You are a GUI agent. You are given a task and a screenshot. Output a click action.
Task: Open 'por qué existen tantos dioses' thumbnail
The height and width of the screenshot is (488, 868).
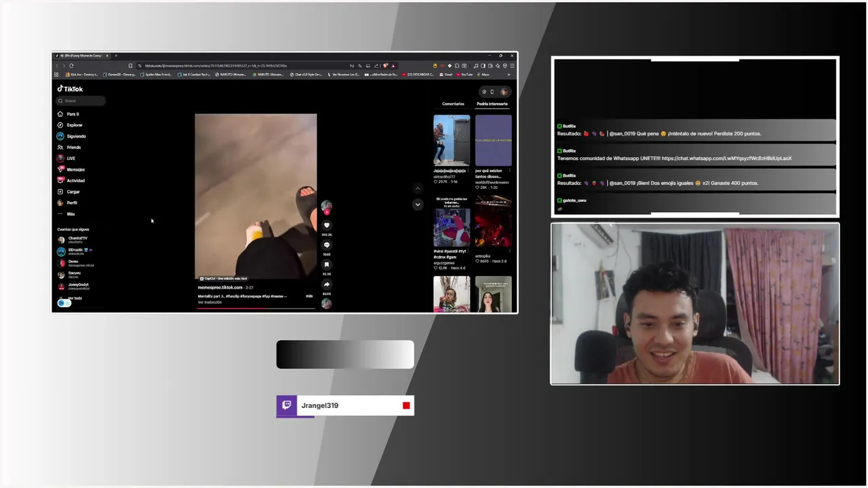click(x=493, y=140)
